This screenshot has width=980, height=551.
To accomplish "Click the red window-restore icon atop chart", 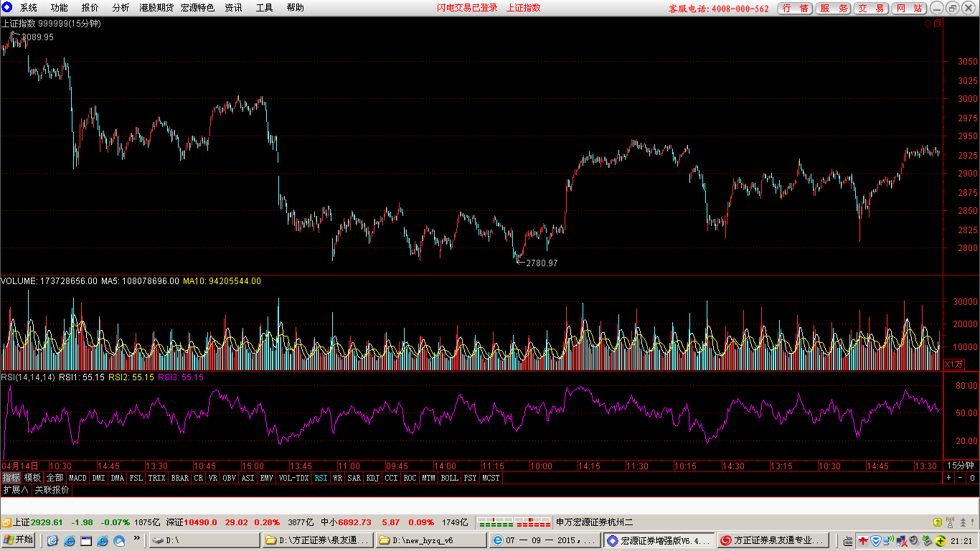I will click(x=937, y=23).
